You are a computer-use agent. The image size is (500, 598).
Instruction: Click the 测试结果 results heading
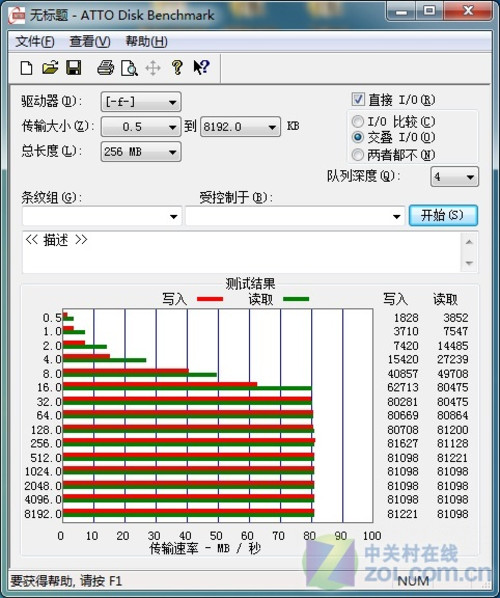click(x=250, y=283)
